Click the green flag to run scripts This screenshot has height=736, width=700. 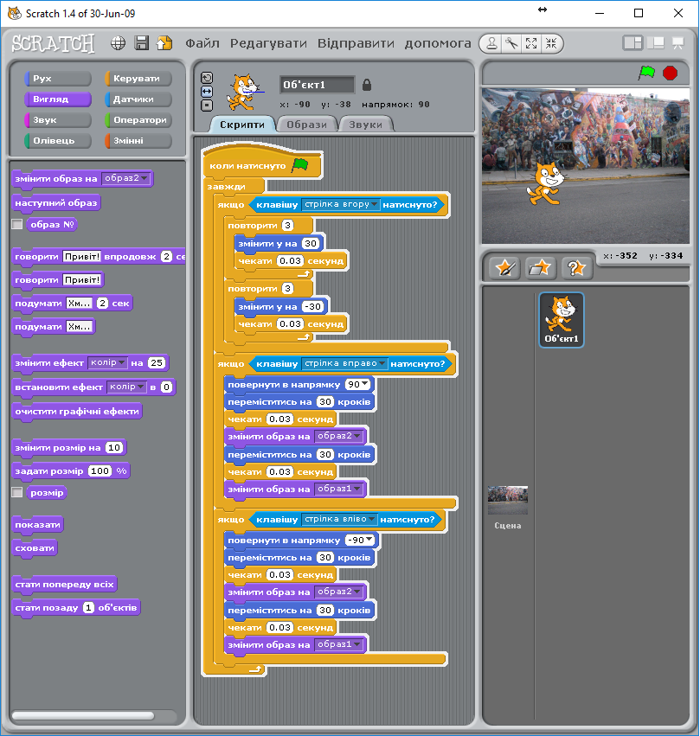pos(646,74)
